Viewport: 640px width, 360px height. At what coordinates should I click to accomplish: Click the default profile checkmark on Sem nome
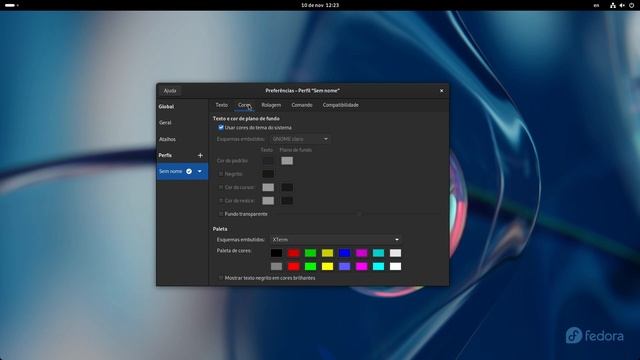(x=189, y=171)
